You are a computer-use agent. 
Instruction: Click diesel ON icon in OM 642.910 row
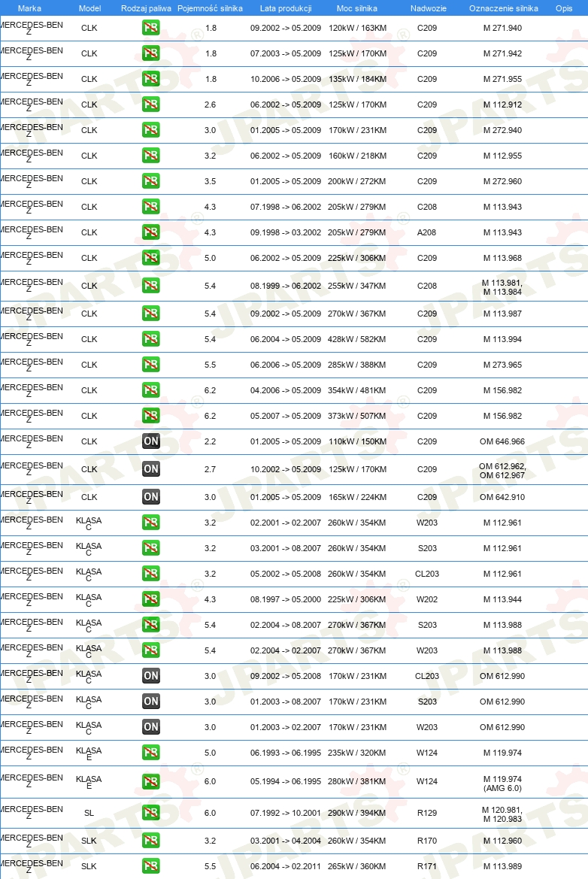[x=151, y=497]
